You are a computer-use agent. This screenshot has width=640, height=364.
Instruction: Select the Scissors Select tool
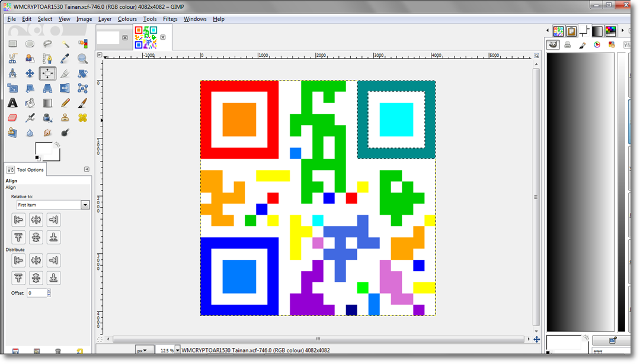tap(12, 59)
